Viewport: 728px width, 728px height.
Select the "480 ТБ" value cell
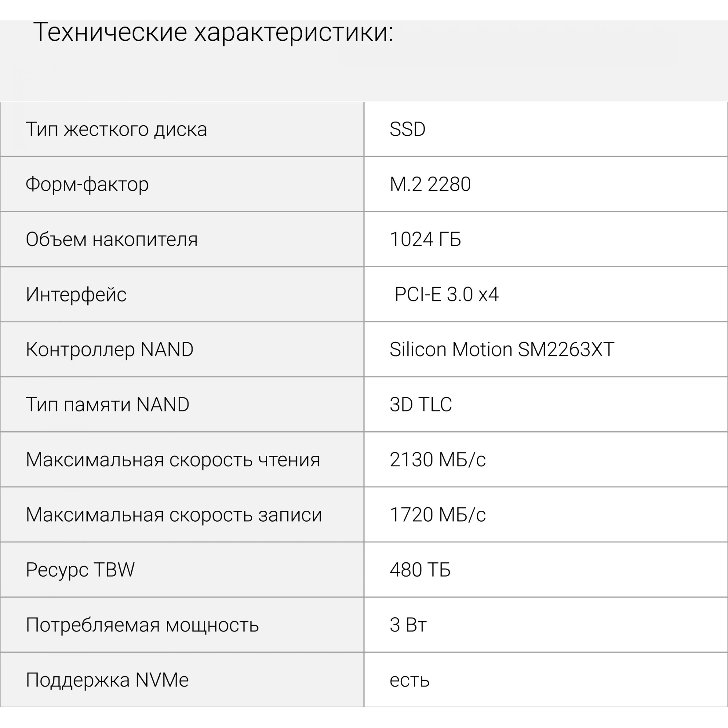(x=420, y=570)
